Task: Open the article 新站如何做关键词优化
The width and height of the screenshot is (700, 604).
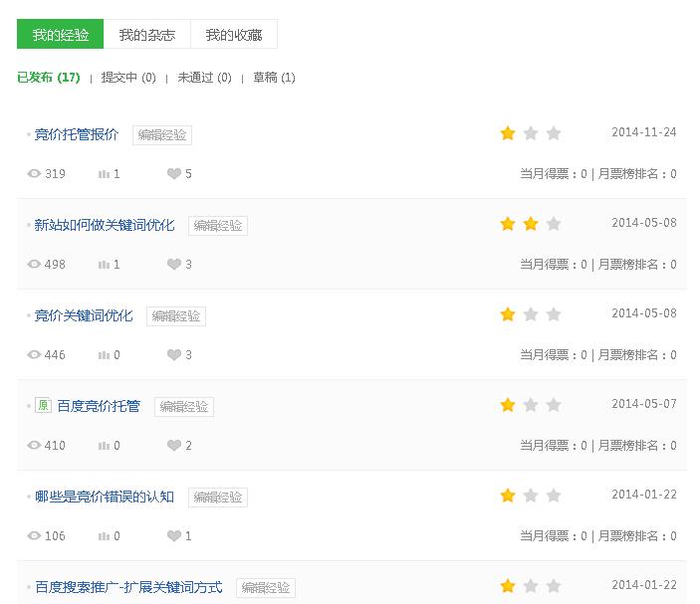Action: pos(105,225)
